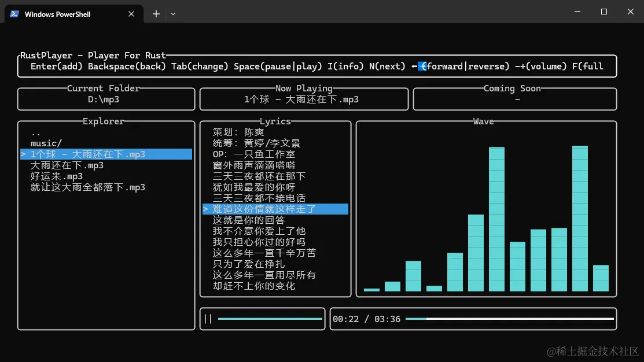The height and width of the screenshot is (362, 644).
Task: Select 1个球 - 大雨还在下.mp3 in Explorer
Action: click(x=106, y=154)
